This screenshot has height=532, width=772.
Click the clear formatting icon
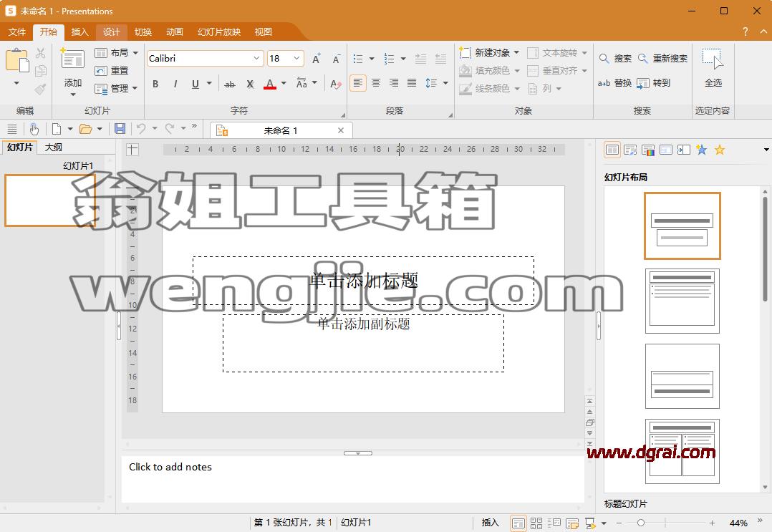point(336,84)
